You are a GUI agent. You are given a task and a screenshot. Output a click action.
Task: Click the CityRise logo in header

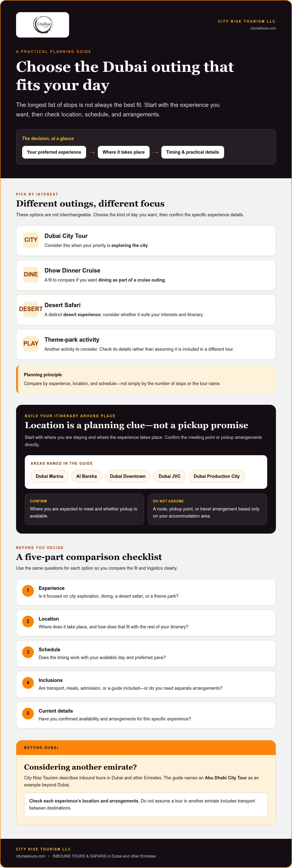pyautogui.click(x=42, y=25)
